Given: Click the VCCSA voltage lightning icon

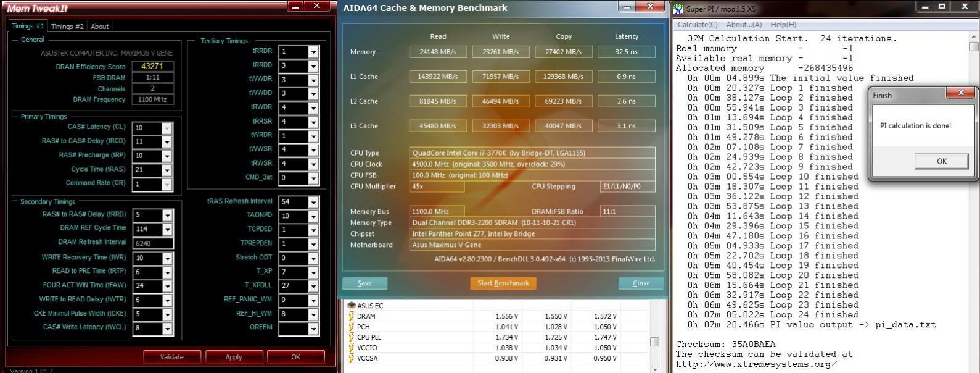Looking at the screenshot, I should 352,358.
